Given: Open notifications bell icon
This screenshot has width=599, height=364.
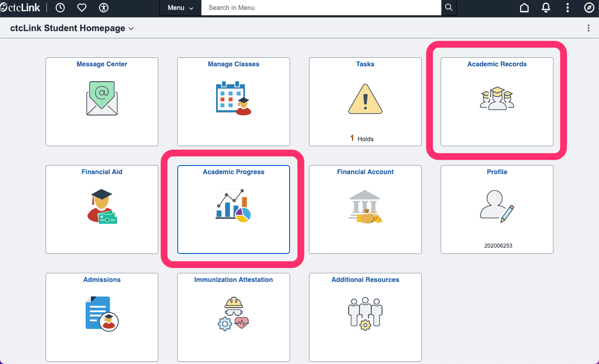Looking at the screenshot, I should tap(546, 8).
